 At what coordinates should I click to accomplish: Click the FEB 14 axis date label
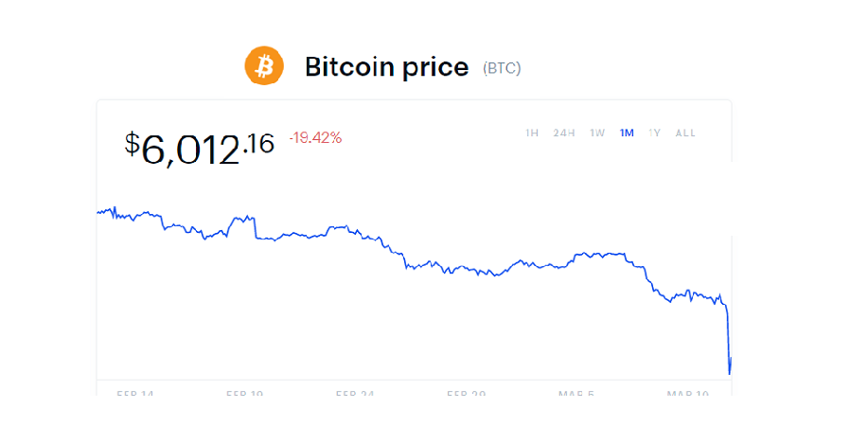pyautogui.click(x=134, y=393)
